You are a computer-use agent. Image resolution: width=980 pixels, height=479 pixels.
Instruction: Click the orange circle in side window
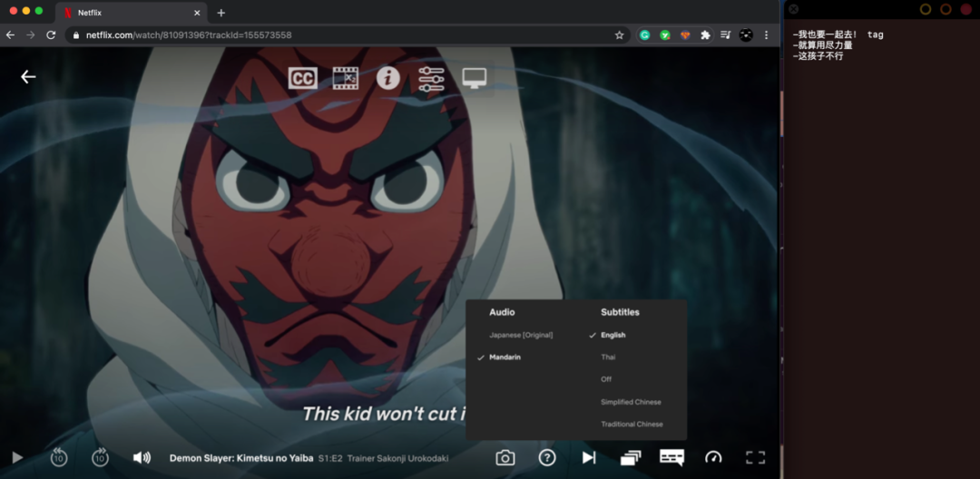[x=946, y=9]
